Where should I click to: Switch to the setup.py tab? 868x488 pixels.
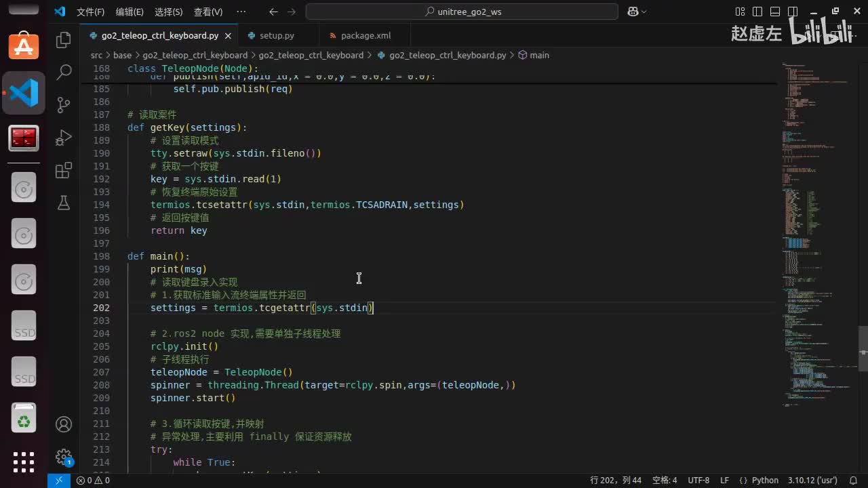coord(277,36)
